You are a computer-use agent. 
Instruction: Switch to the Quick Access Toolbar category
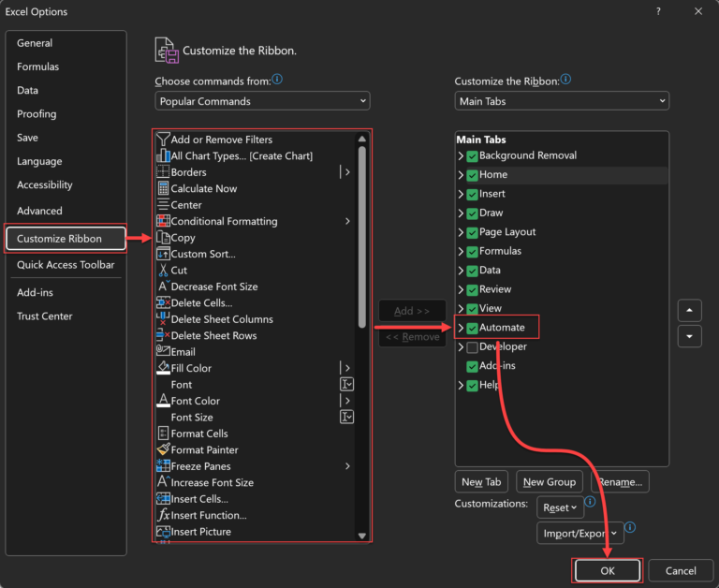[66, 265]
